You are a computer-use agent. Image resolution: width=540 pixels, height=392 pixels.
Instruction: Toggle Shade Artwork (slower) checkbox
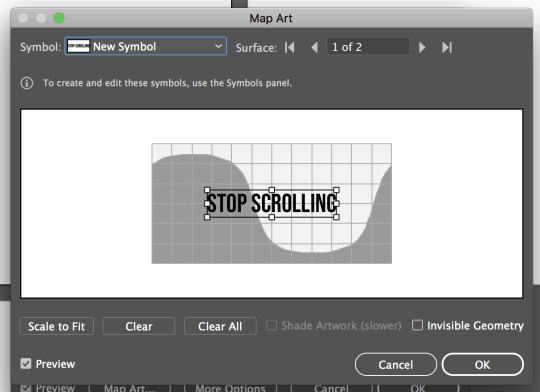[x=271, y=325]
